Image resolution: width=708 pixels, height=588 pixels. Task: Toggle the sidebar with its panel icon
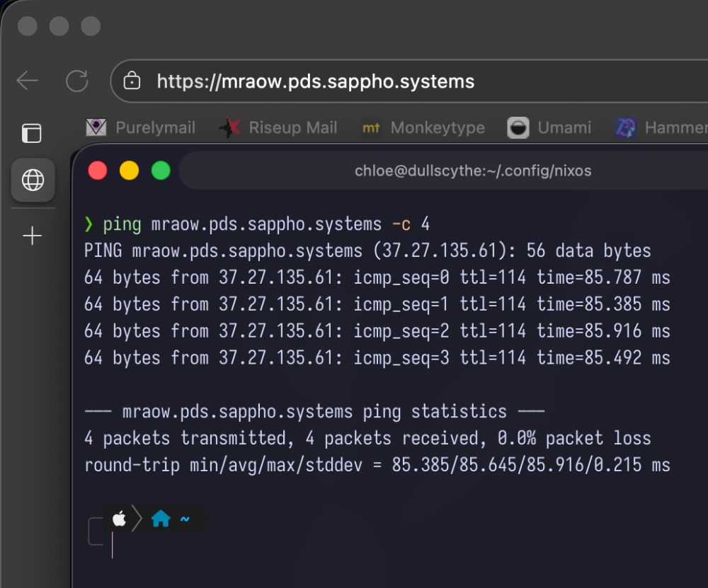[x=33, y=133]
